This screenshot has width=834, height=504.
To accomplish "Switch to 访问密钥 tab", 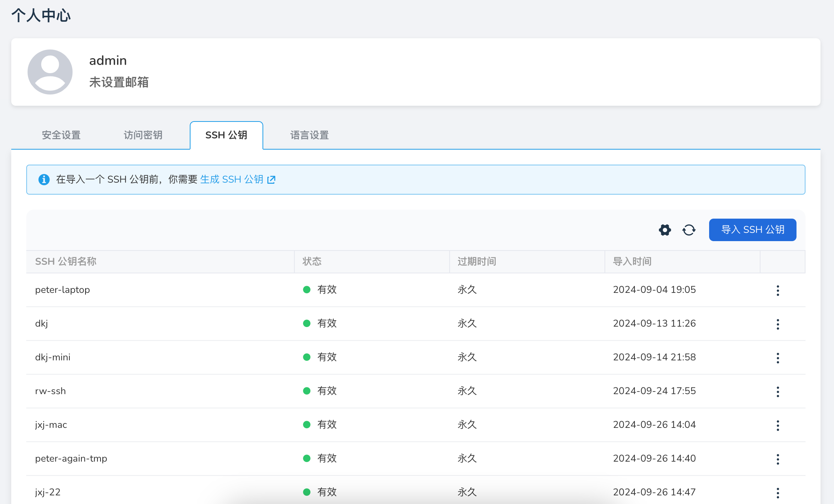I will (x=143, y=135).
